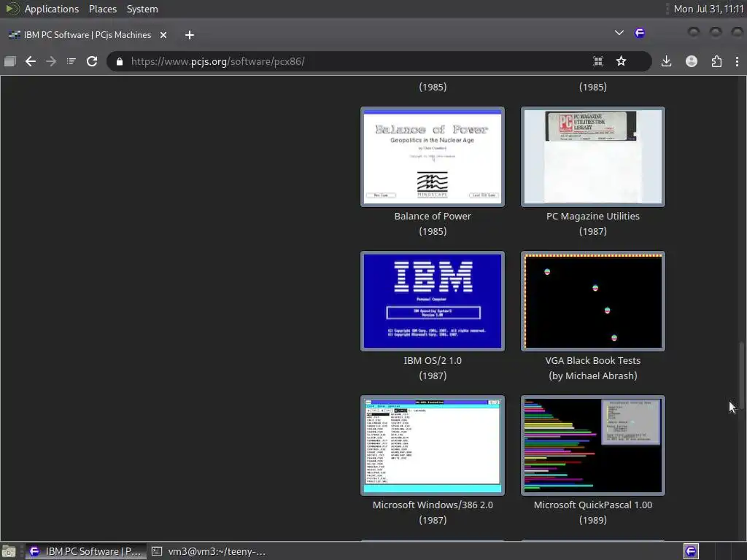747x560 pixels.
Task: Reload the current page
Action: click(92, 61)
